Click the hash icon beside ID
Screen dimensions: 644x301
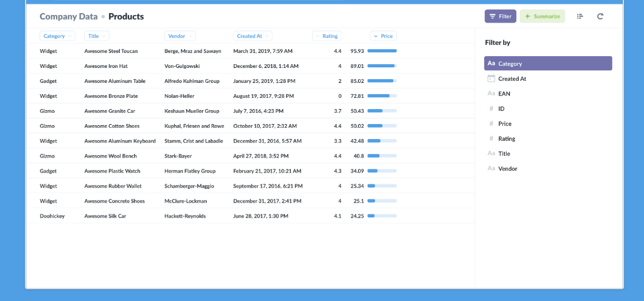coord(491,108)
